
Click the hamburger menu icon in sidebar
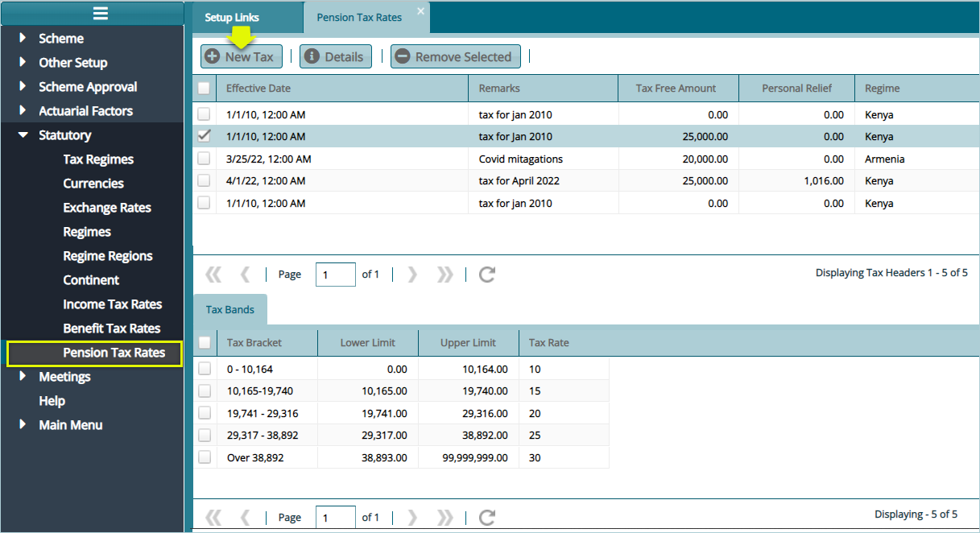point(100,13)
